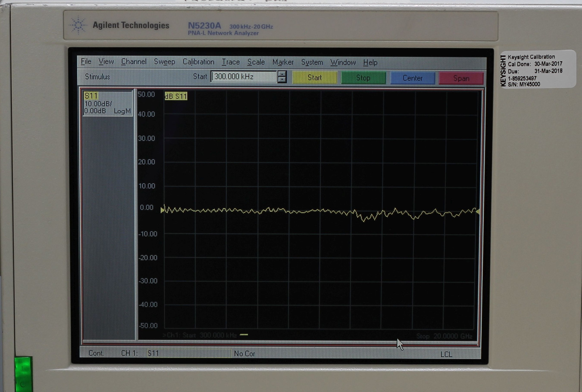Click the Cont. sweep status indicator
Viewport: 582px width, 392px height.
coord(96,353)
